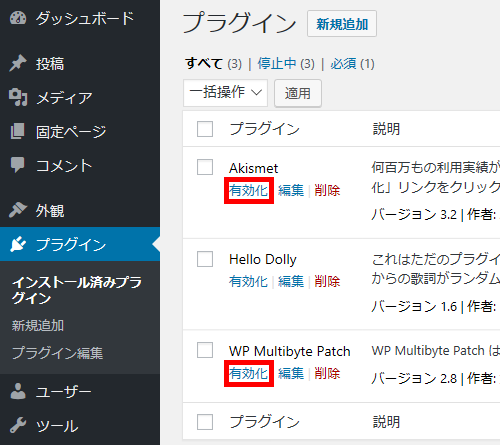500x445 pixels.
Task: Select 新規追加 in sidebar submenu
Action: 38,325
